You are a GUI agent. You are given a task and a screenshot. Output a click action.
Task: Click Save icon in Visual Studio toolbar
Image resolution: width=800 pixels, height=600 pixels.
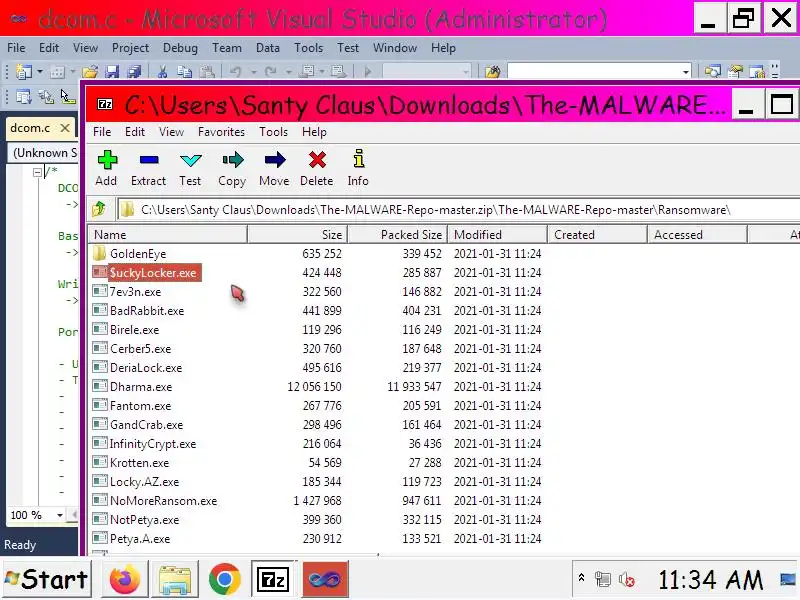[112, 71]
